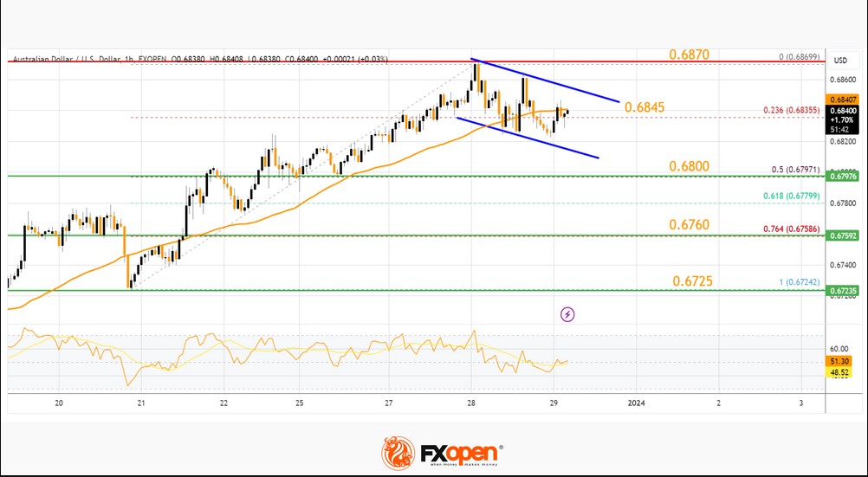Click the 2024 date marker on time axis
The width and height of the screenshot is (868, 477).
(x=636, y=403)
